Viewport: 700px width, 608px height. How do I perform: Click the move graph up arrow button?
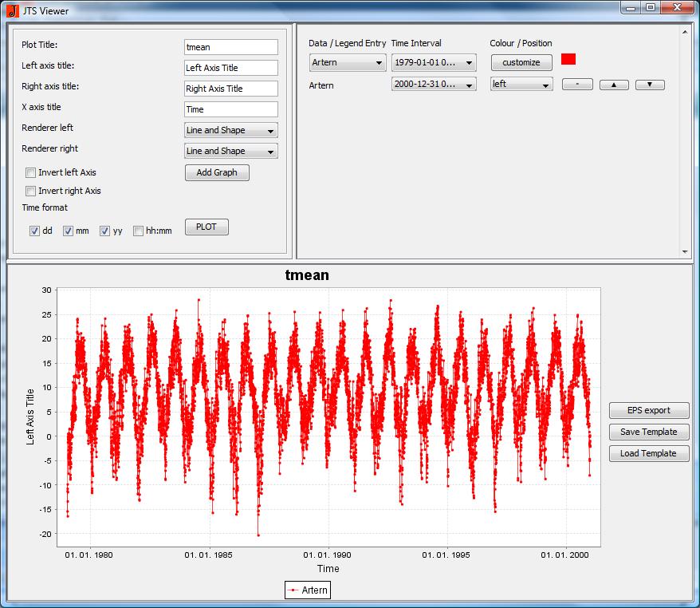(x=613, y=85)
